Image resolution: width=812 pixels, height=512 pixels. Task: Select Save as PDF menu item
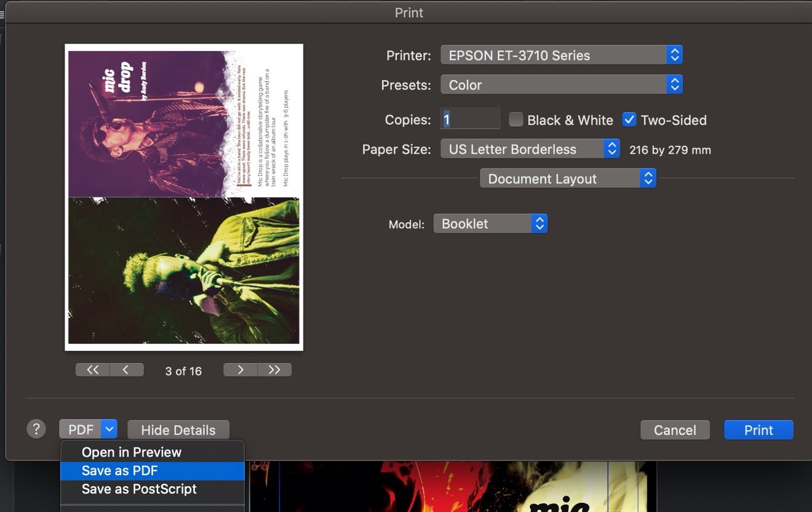[x=153, y=471]
